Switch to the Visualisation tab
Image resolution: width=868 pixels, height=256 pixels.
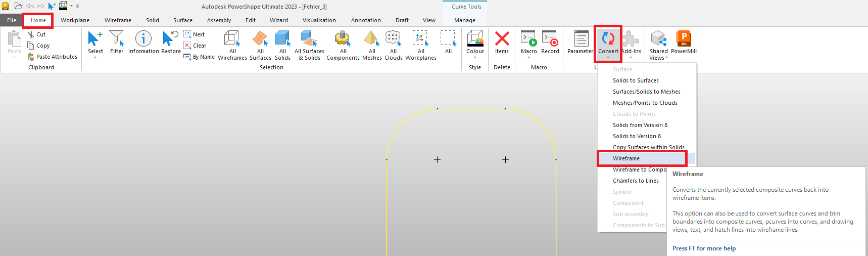pyautogui.click(x=319, y=20)
